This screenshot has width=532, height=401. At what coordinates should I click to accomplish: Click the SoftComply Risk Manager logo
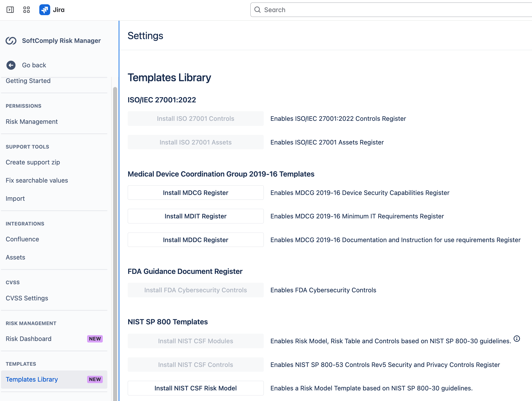(11, 41)
